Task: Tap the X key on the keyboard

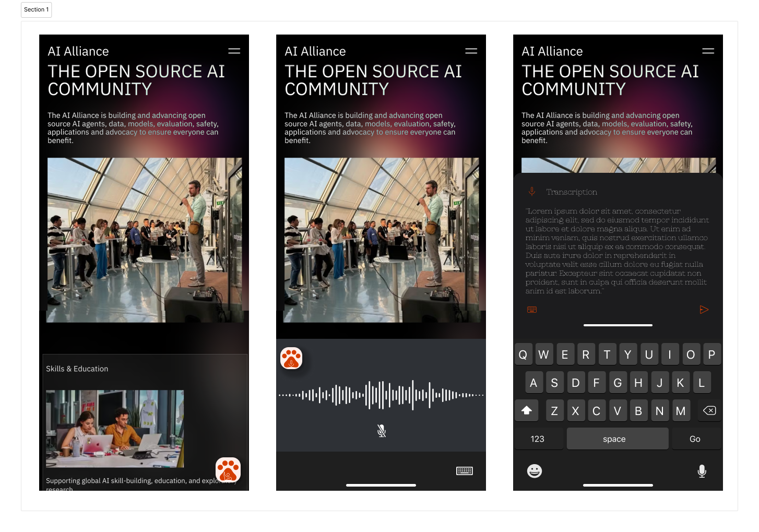Action: click(x=575, y=411)
